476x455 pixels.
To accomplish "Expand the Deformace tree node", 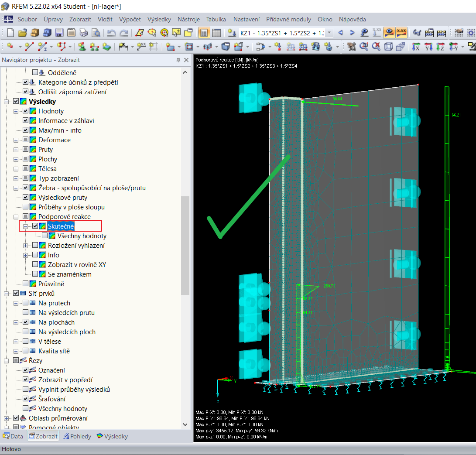I will click(x=17, y=140).
